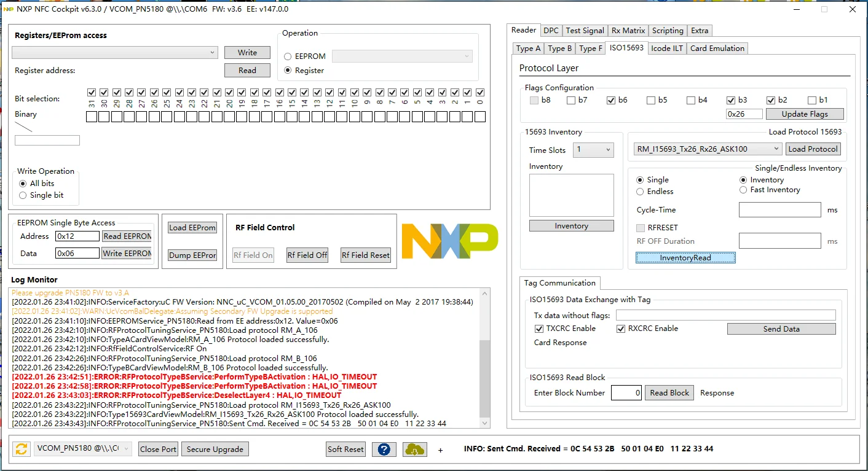868x471 pixels.
Task: Check the b7 flag checkbox
Action: point(571,100)
